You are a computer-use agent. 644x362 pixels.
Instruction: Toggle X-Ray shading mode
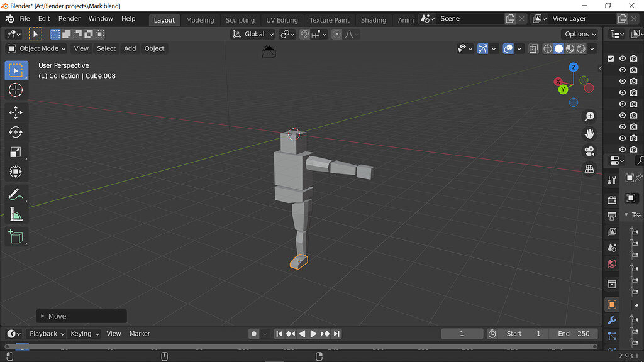click(x=533, y=48)
